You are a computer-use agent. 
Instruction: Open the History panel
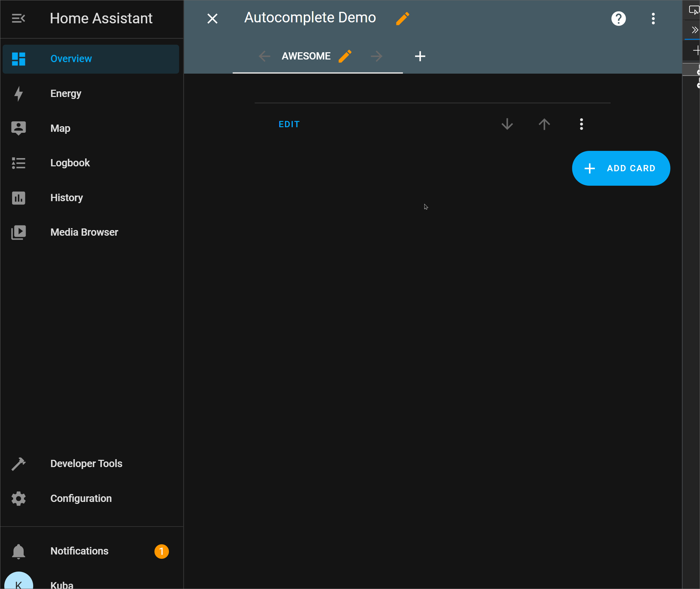pyautogui.click(x=66, y=198)
